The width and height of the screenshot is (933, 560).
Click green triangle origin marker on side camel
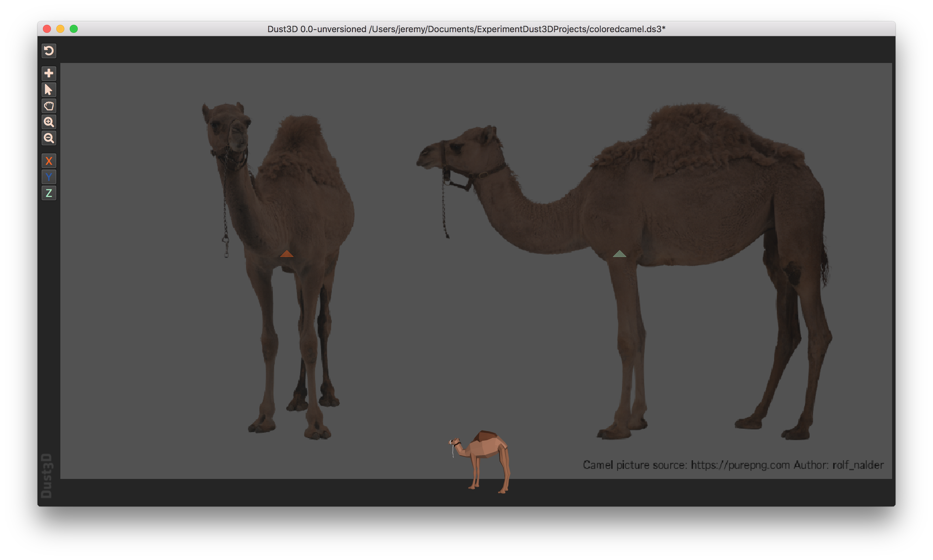click(619, 254)
